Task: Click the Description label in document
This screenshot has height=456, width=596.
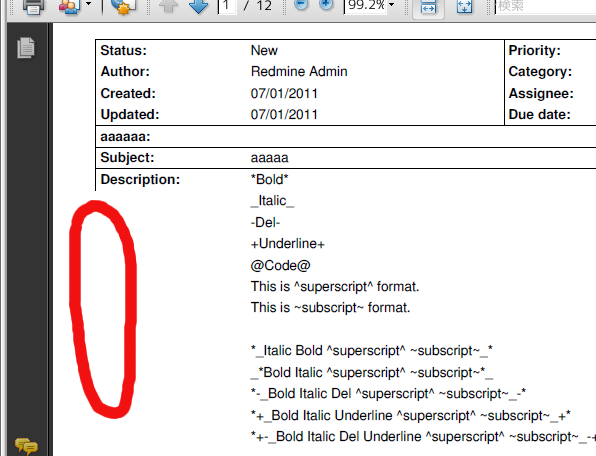Action: pos(140,179)
